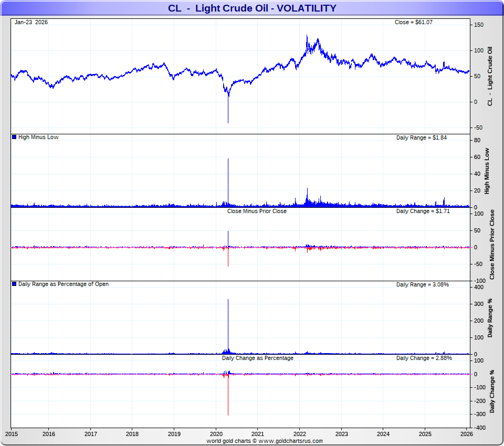Click the Daily Change = $1.71 value
Screen dimensions: 504x446
(423, 211)
